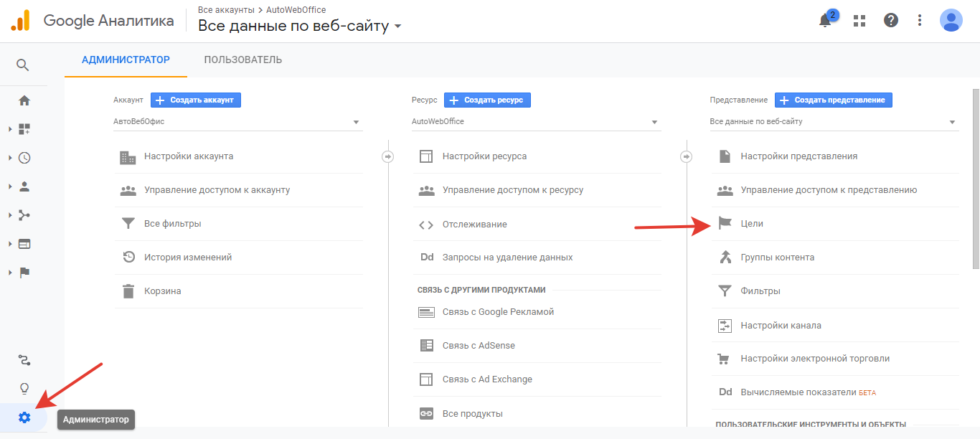Screen dimensions: 980x439
Task: Open the user profile avatar
Action: (951, 20)
